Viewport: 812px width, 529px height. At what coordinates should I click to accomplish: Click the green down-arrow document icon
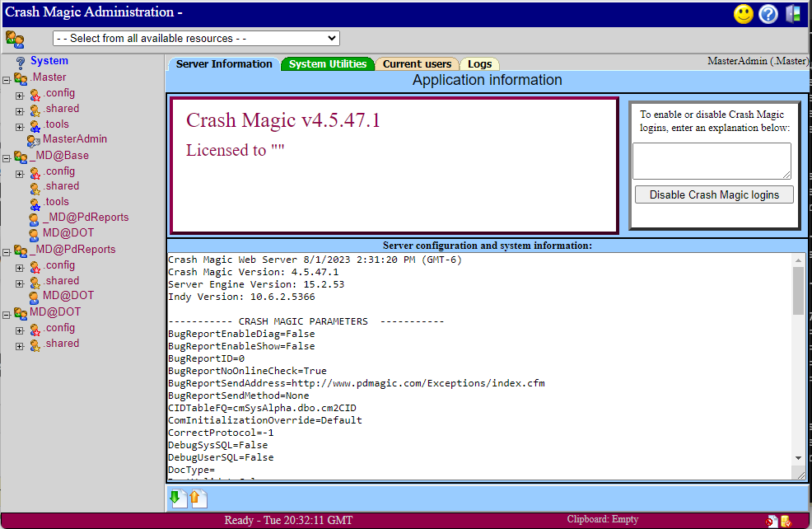[177, 499]
